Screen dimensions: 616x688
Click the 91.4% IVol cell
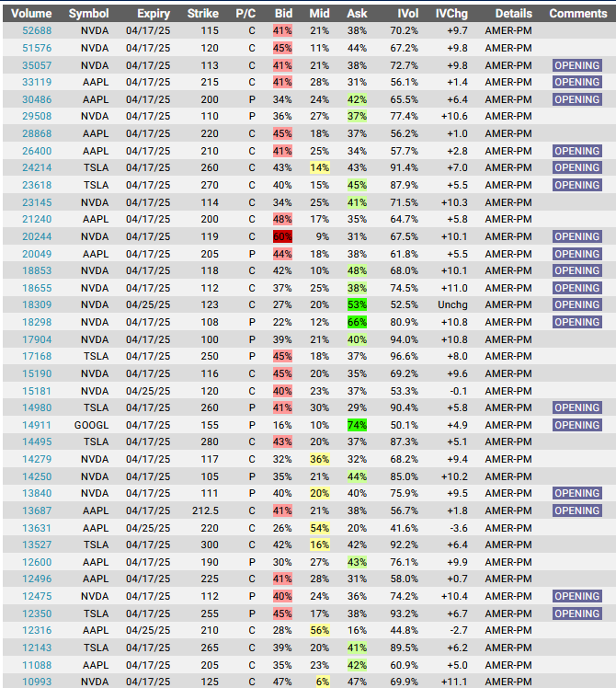pos(405,167)
